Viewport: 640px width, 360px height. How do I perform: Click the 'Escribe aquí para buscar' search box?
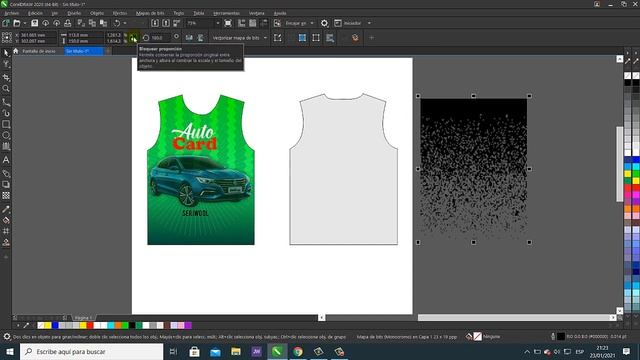pos(91,351)
